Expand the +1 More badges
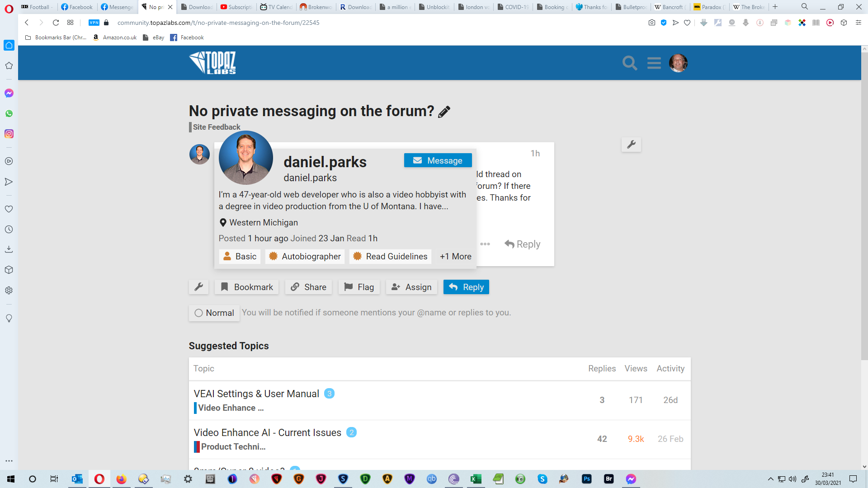The width and height of the screenshot is (868, 488). tap(455, 256)
